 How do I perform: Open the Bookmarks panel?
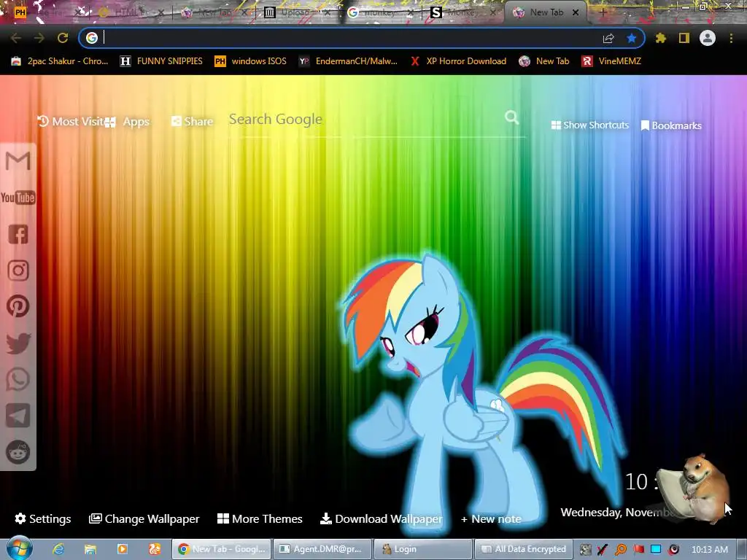click(x=671, y=125)
